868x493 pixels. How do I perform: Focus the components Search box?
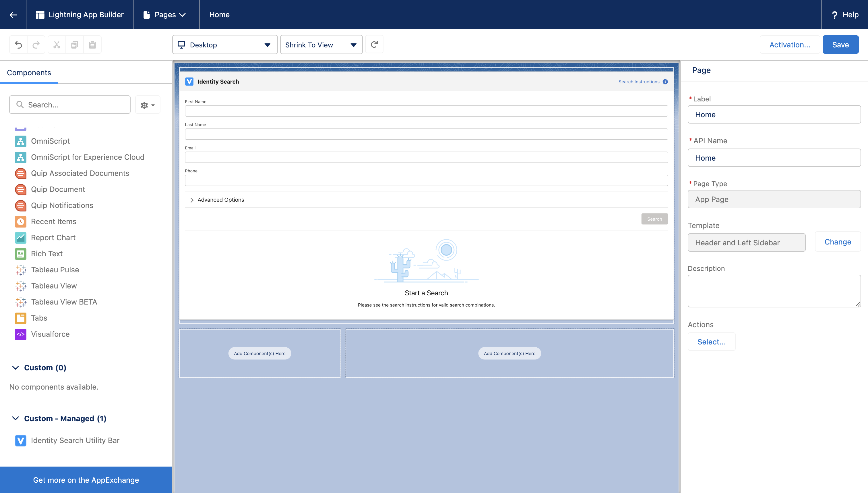pyautogui.click(x=70, y=105)
